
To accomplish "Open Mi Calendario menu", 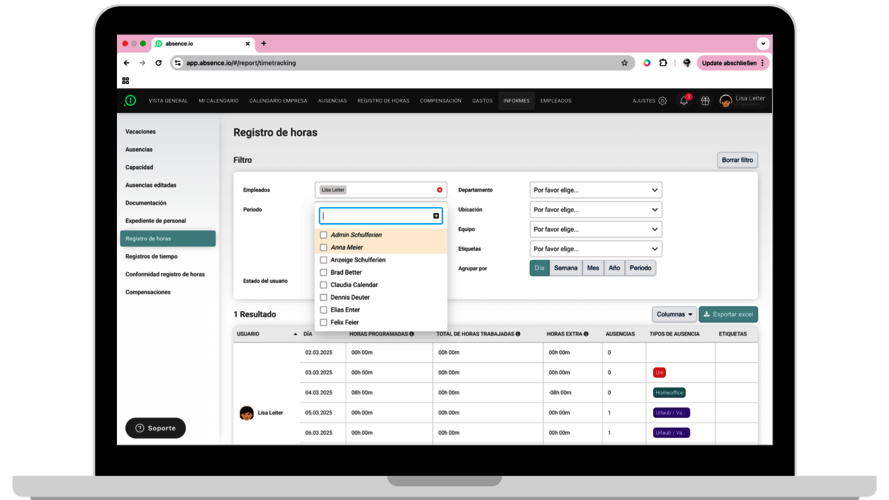I will click(x=218, y=101).
